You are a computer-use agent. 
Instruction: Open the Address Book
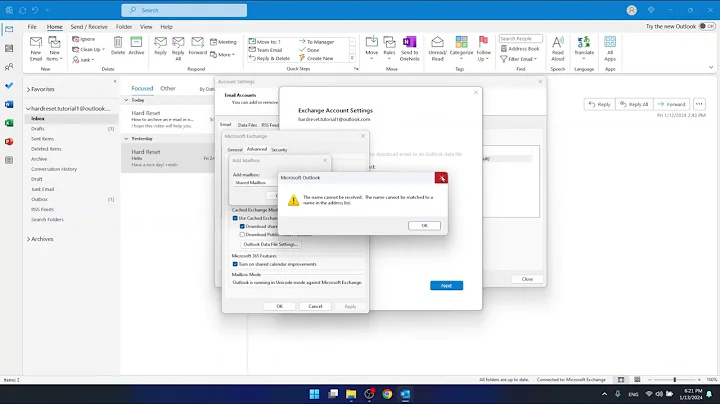coord(520,49)
